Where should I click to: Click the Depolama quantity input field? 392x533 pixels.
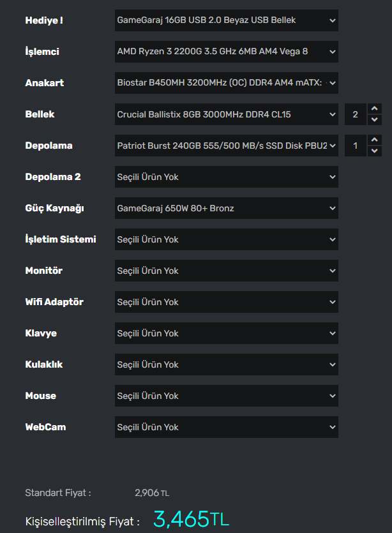(356, 146)
